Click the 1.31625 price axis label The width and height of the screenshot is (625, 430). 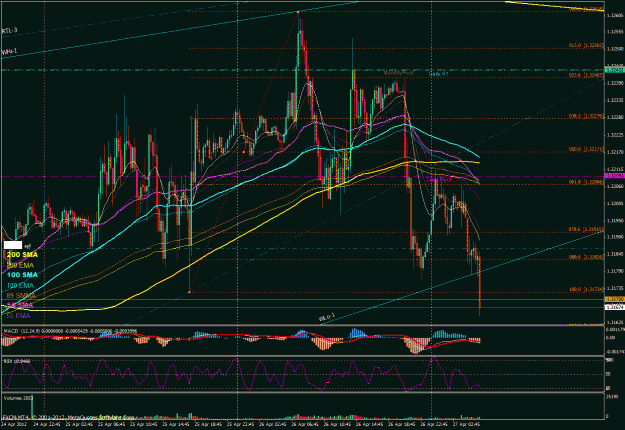(x=615, y=322)
